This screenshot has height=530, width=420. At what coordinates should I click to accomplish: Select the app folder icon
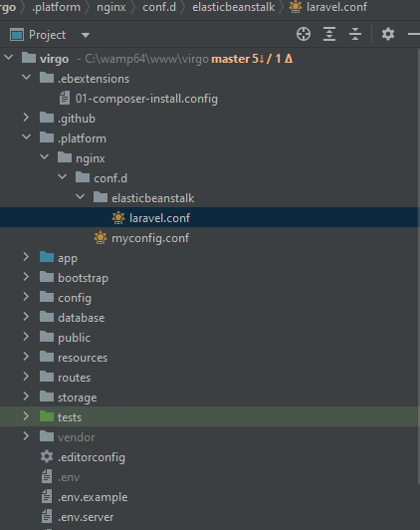pyautogui.click(x=47, y=257)
